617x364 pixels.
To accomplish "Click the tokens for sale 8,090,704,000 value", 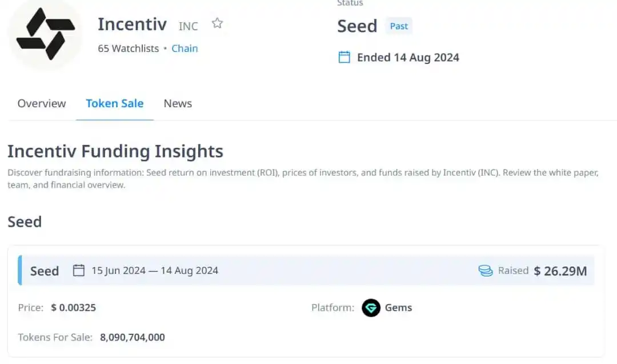I will pos(133,337).
